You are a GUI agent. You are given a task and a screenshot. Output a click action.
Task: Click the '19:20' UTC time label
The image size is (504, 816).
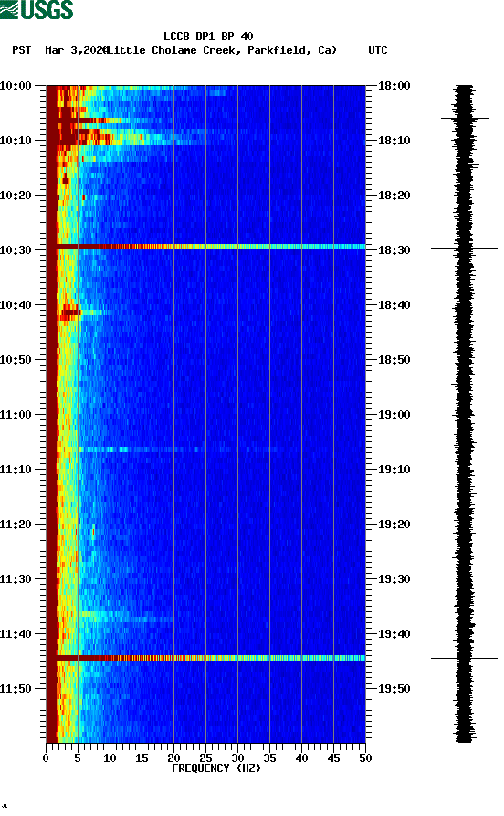point(394,525)
